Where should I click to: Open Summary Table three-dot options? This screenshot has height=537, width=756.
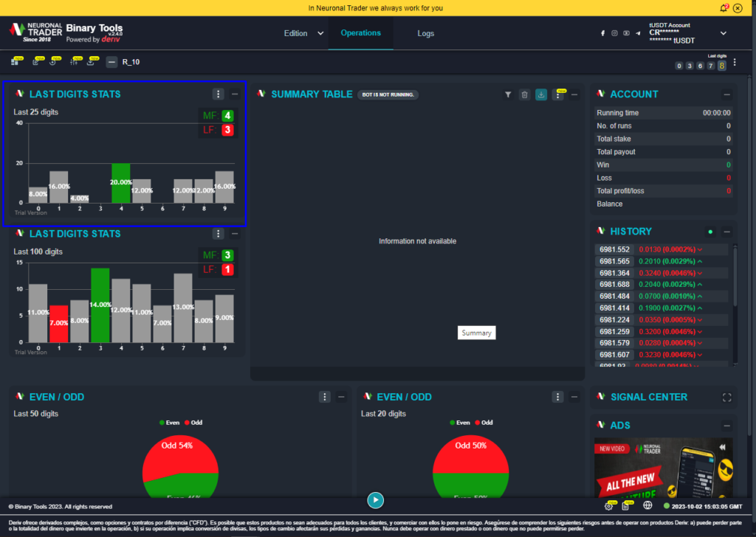[558, 94]
